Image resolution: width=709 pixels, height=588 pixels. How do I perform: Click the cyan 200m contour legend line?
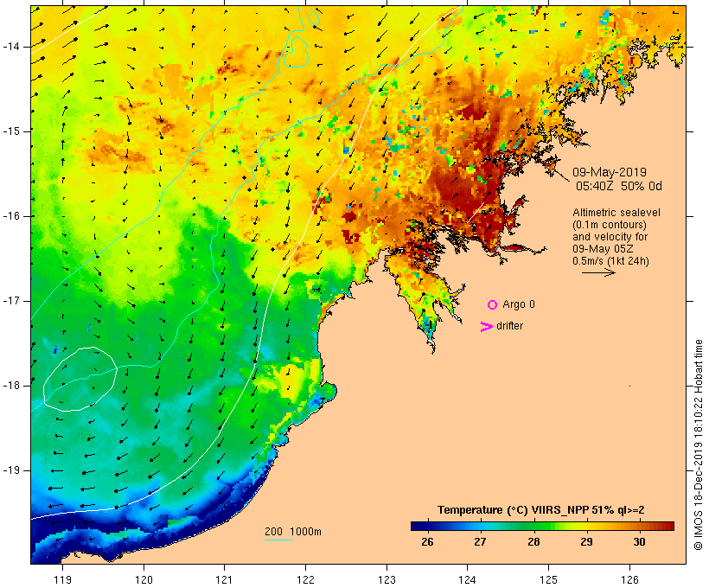279,540
